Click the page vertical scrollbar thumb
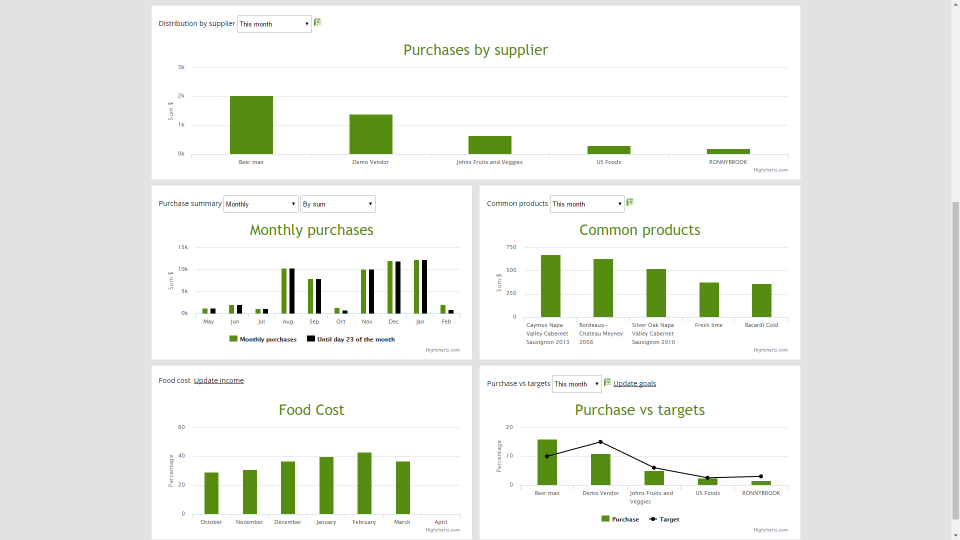The image size is (960, 540). [955, 362]
